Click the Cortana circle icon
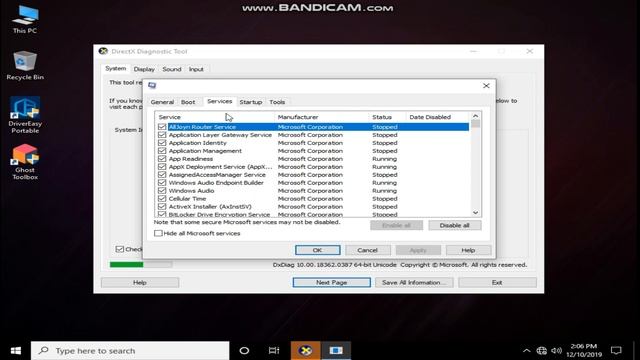Screen dimensions: 640x360 (244, 351)
